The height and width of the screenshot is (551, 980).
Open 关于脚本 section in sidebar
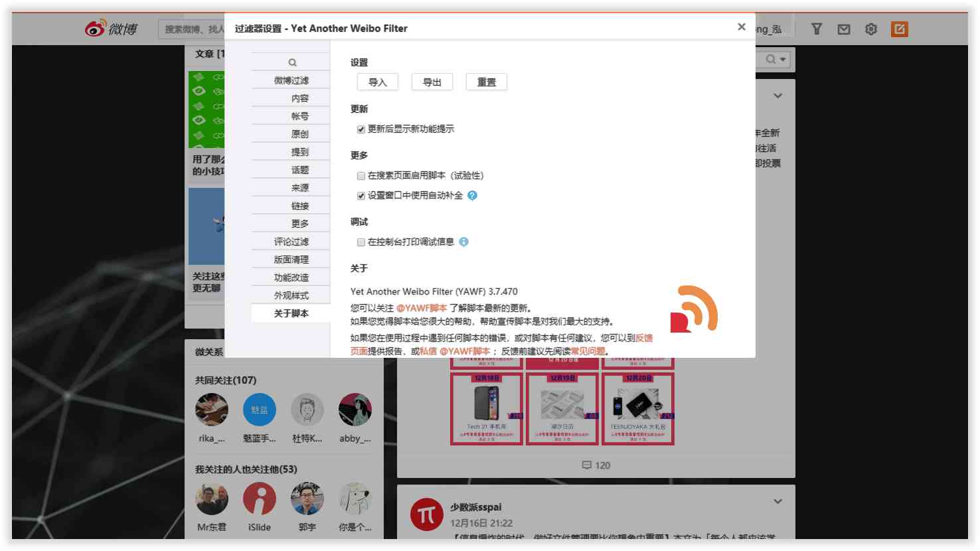point(291,313)
